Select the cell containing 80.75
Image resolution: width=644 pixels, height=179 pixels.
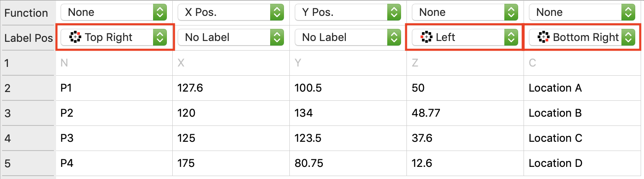click(x=348, y=164)
